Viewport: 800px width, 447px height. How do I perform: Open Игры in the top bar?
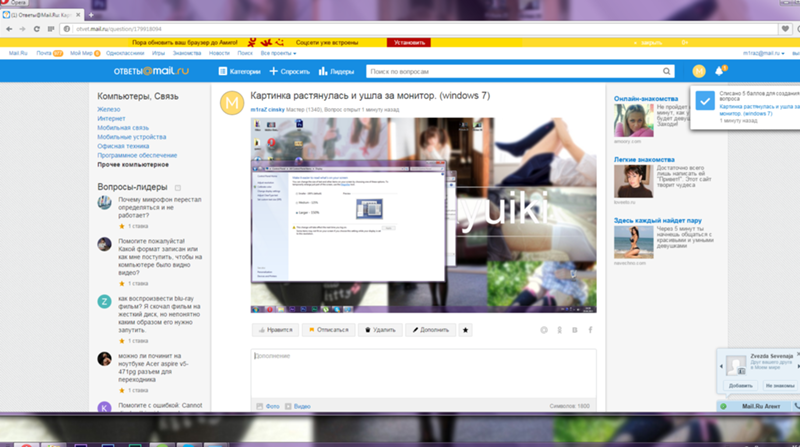[x=158, y=53]
